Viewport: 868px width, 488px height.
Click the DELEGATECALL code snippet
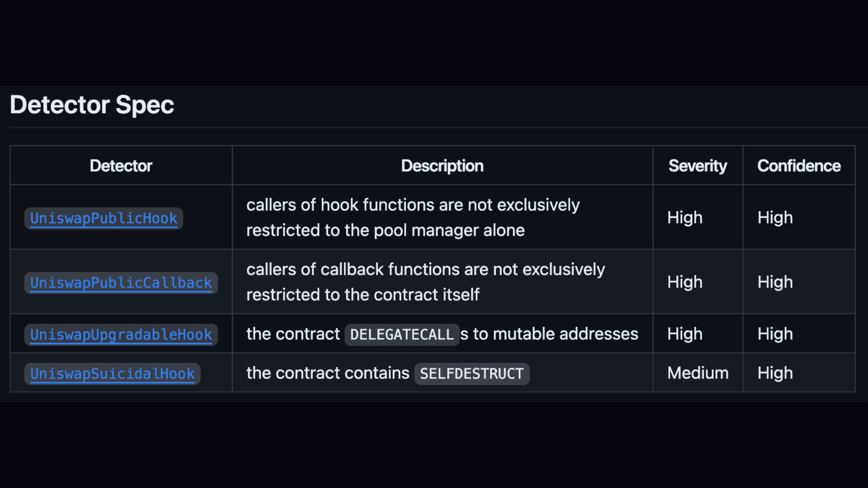click(402, 334)
